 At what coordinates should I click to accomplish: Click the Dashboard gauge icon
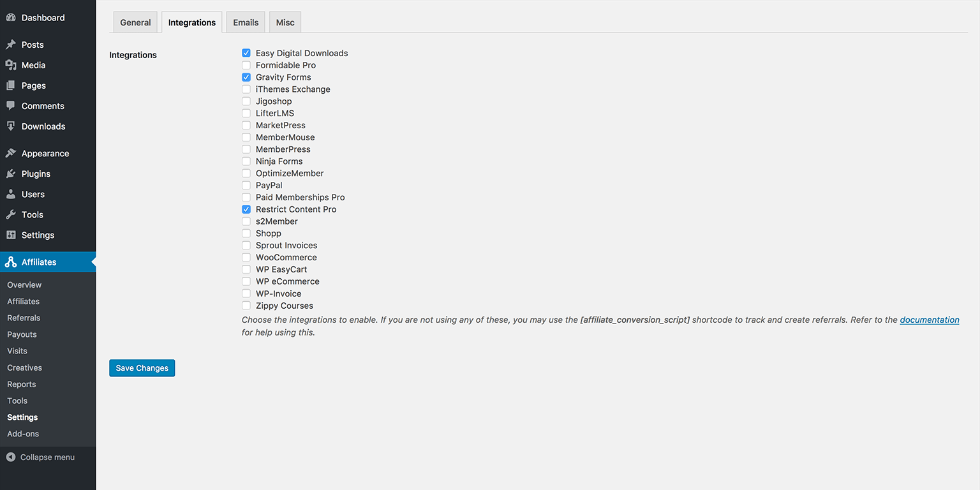point(11,18)
